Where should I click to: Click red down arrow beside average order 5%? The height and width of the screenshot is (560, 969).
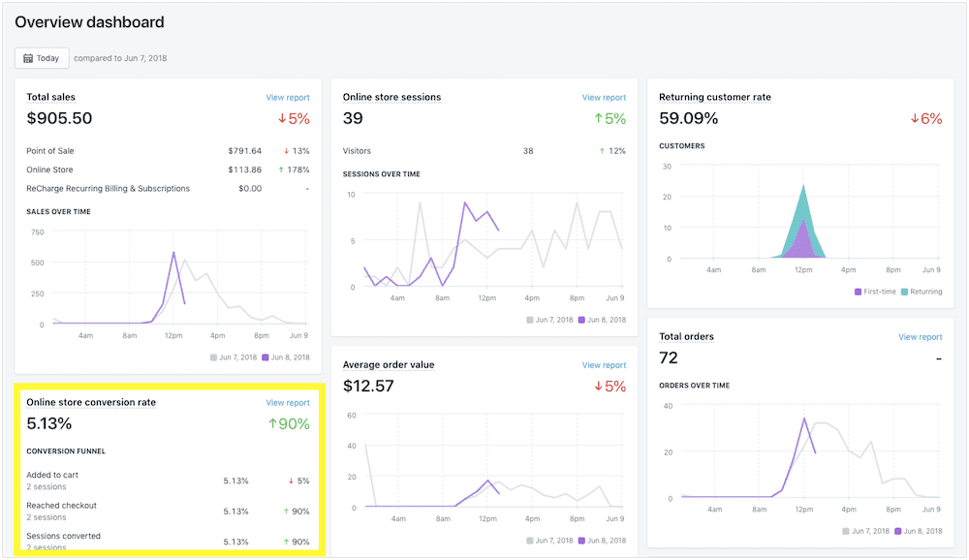click(599, 387)
